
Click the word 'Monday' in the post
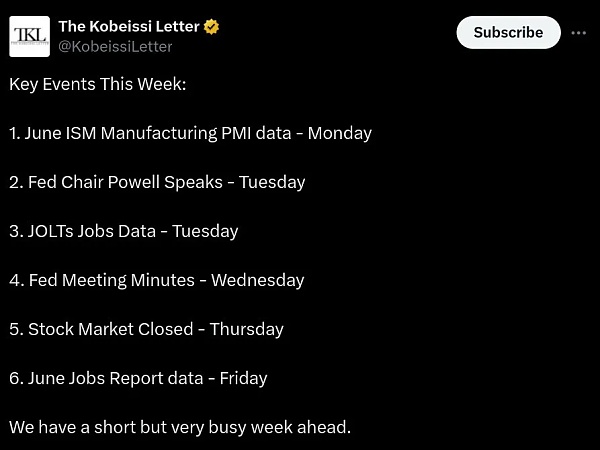[x=339, y=133]
